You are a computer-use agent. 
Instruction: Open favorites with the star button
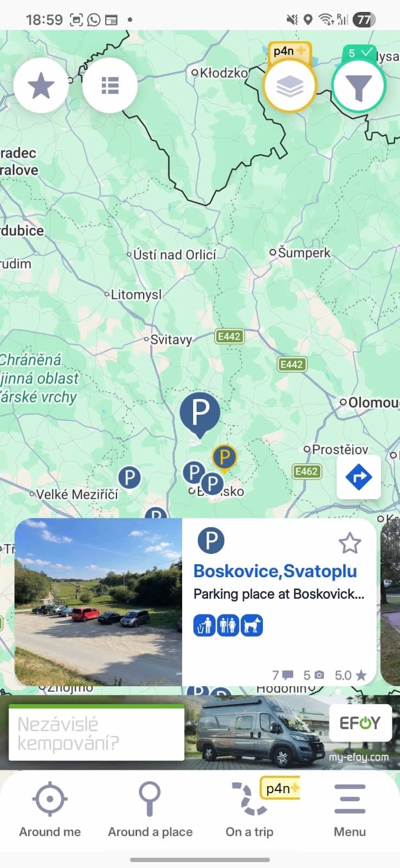coord(41,86)
